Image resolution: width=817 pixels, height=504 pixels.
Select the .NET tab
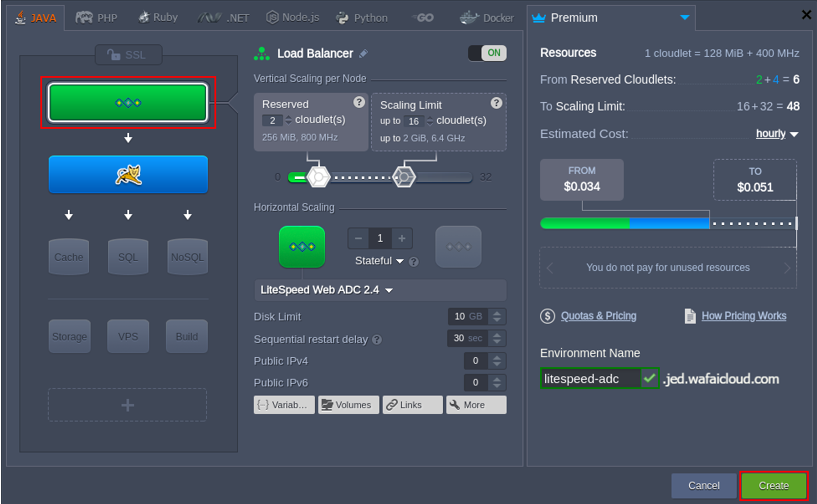pos(224,18)
